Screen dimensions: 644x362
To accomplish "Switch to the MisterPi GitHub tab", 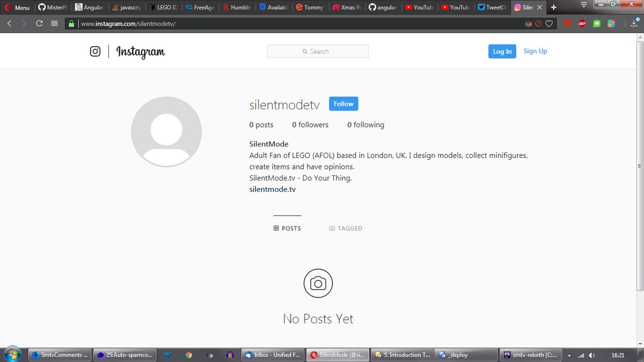I will point(52,8).
